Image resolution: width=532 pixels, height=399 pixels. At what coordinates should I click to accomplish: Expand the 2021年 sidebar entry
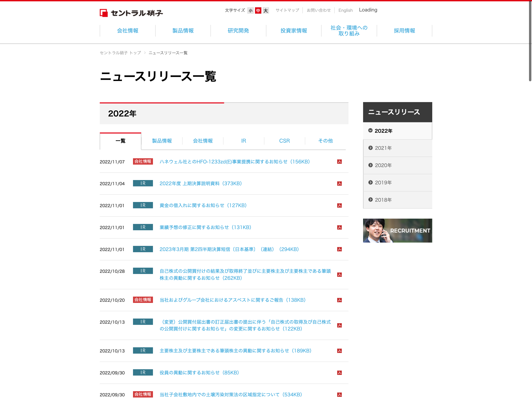pos(383,148)
